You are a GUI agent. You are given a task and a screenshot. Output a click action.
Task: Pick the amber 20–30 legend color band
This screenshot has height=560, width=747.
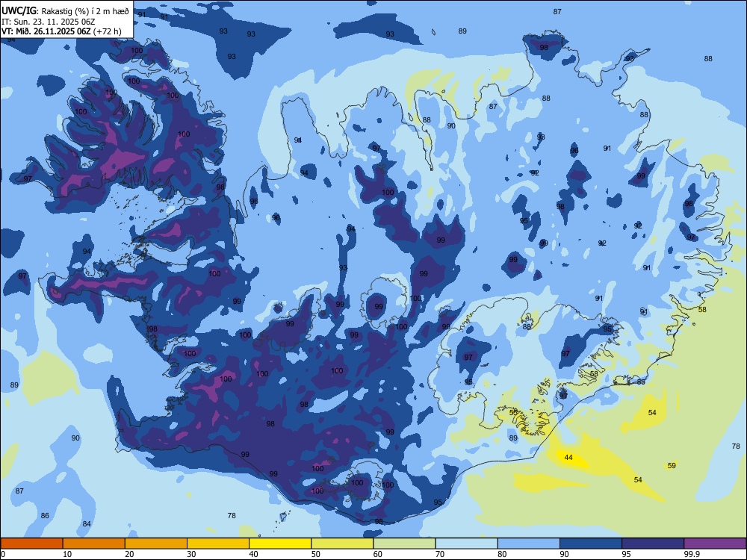156,544
